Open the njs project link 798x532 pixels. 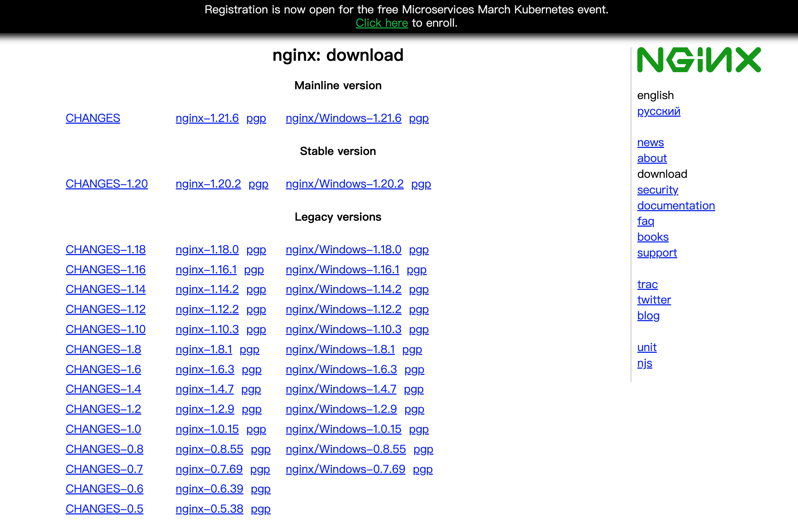point(645,363)
